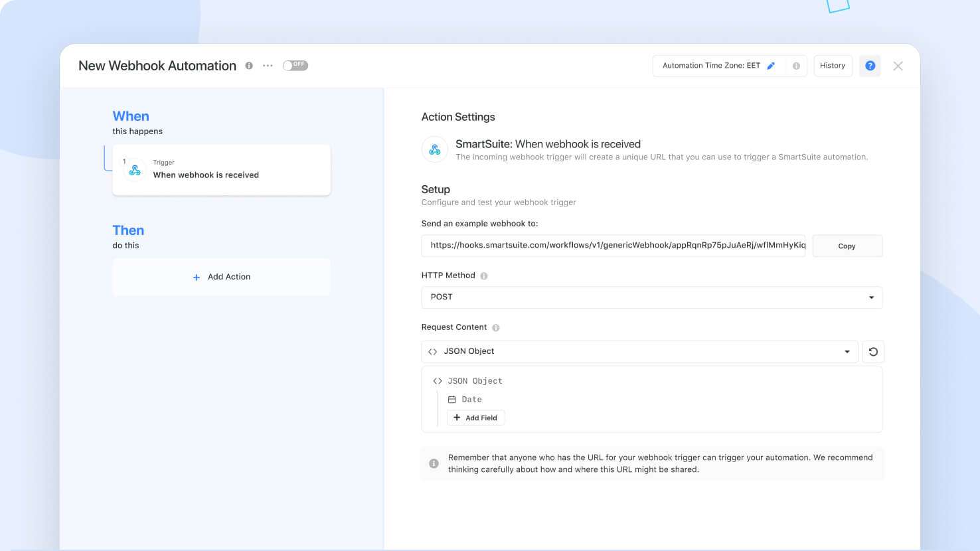Click the 'Action Settings' heading
This screenshot has width=980, height=551.
(x=458, y=117)
